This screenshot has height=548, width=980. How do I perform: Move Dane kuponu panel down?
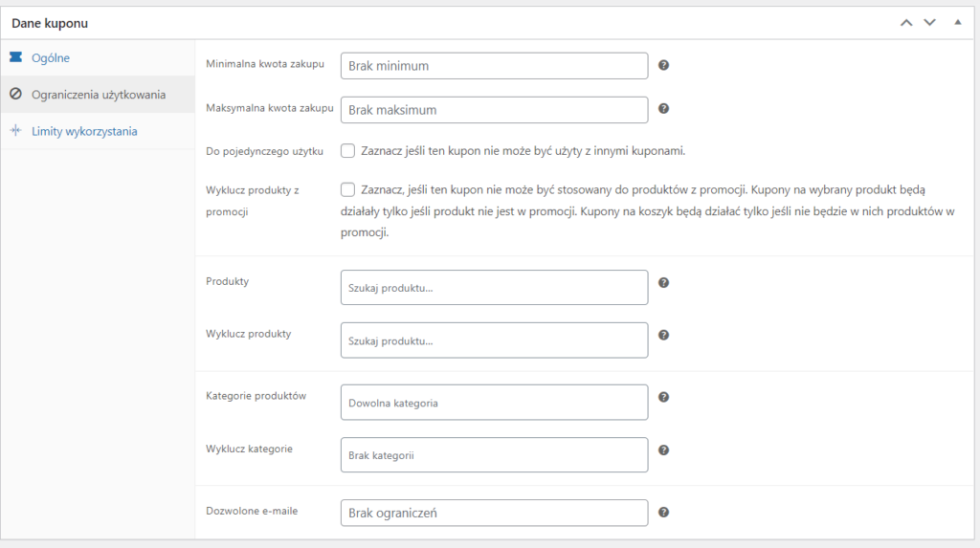point(929,22)
